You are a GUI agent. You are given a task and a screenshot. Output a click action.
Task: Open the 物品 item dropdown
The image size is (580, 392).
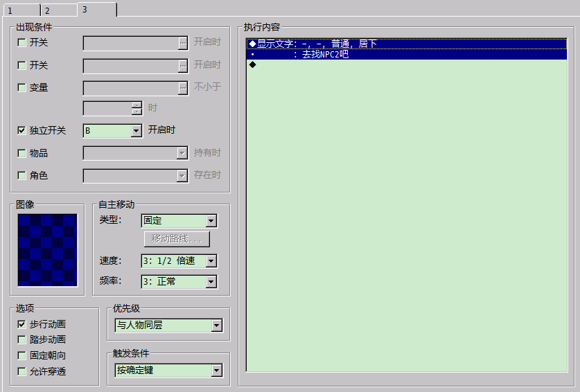pos(182,153)
